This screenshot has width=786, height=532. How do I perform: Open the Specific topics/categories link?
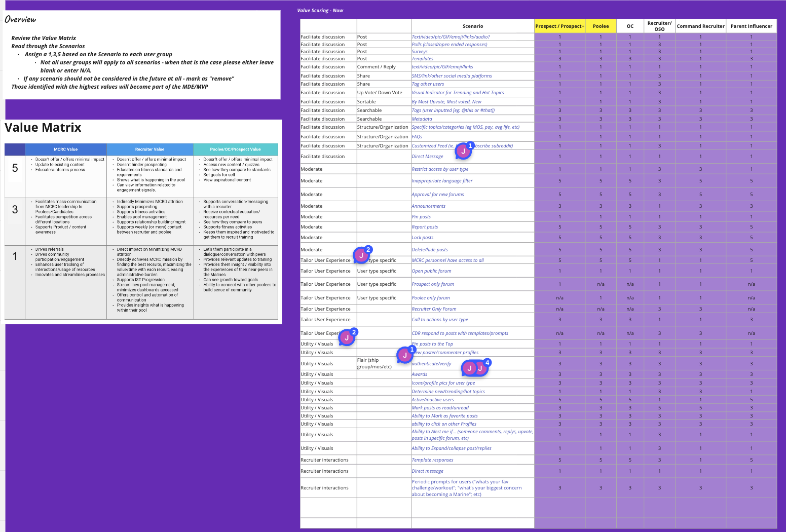pos(465,127)
